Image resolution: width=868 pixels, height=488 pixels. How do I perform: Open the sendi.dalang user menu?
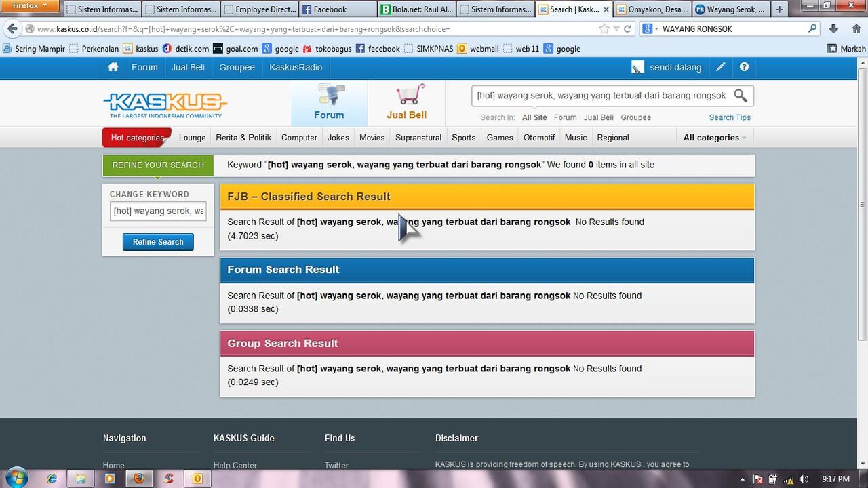tap(667, 67)
